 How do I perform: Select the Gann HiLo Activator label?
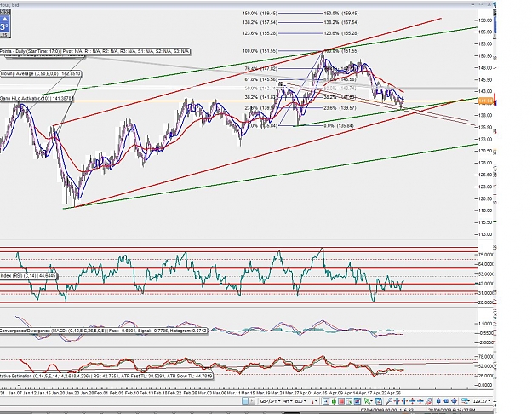pyautogui.click(x=37, y=99)
